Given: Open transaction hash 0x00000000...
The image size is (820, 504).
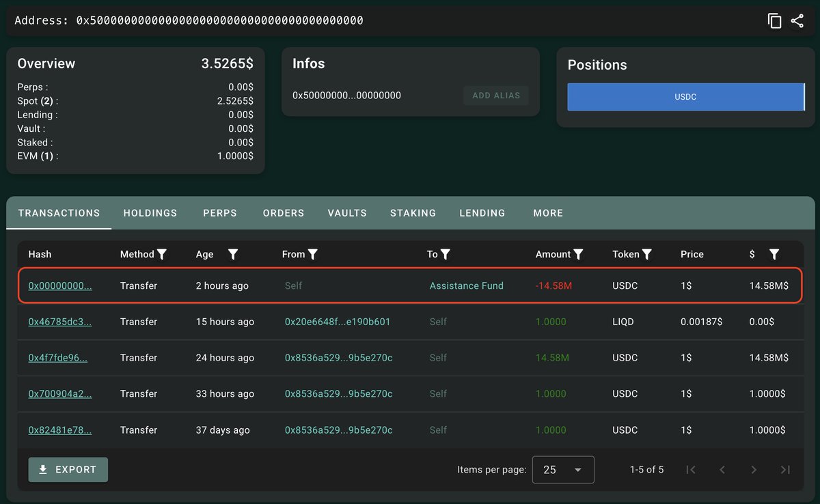Looking at the screenshot, I should [60, 286].
